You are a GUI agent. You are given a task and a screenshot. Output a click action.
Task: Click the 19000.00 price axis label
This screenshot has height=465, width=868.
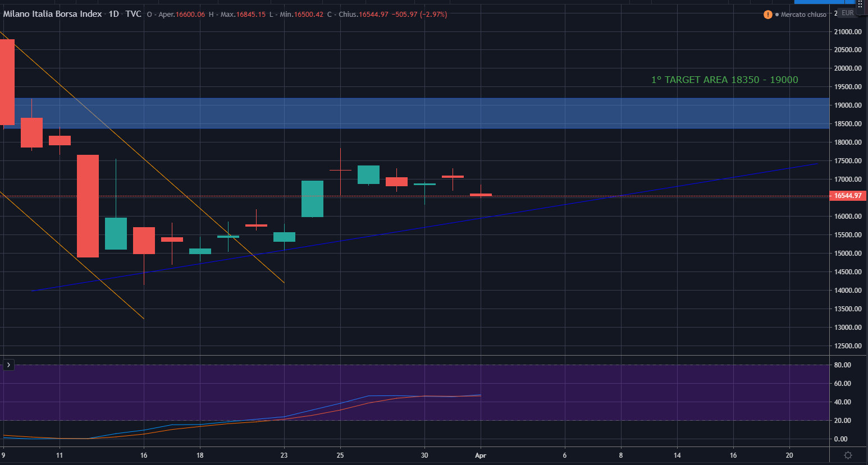tap(848, 105)
